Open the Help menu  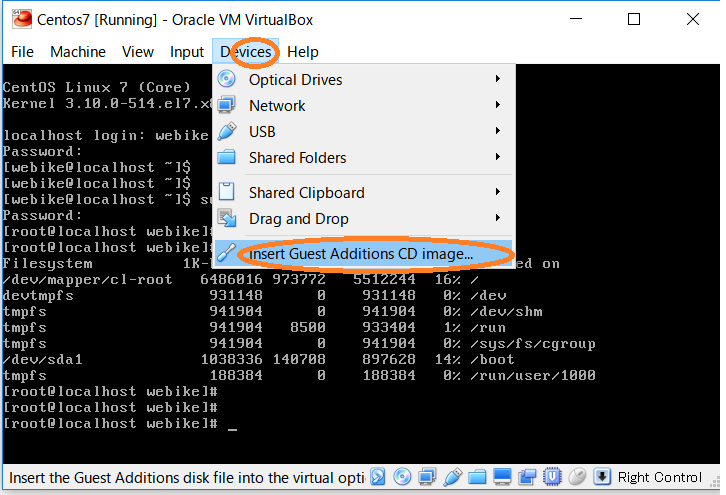[303, 52]
